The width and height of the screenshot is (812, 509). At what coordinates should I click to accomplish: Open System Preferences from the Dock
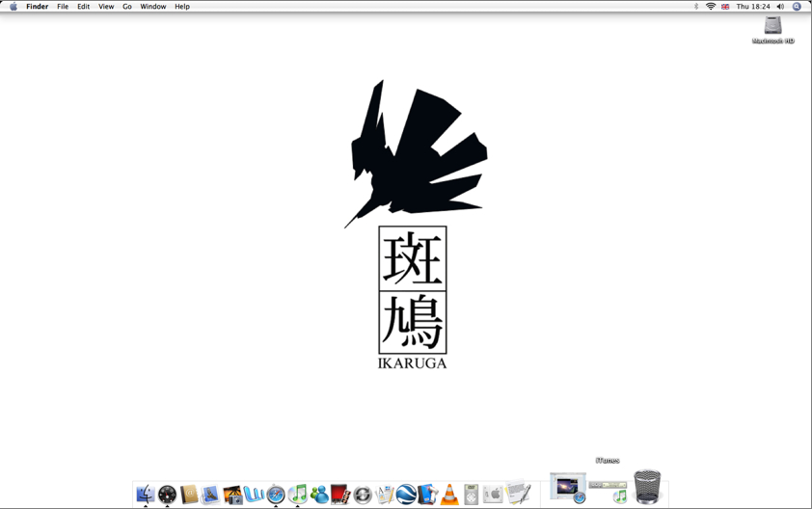(x=493, y=494)
